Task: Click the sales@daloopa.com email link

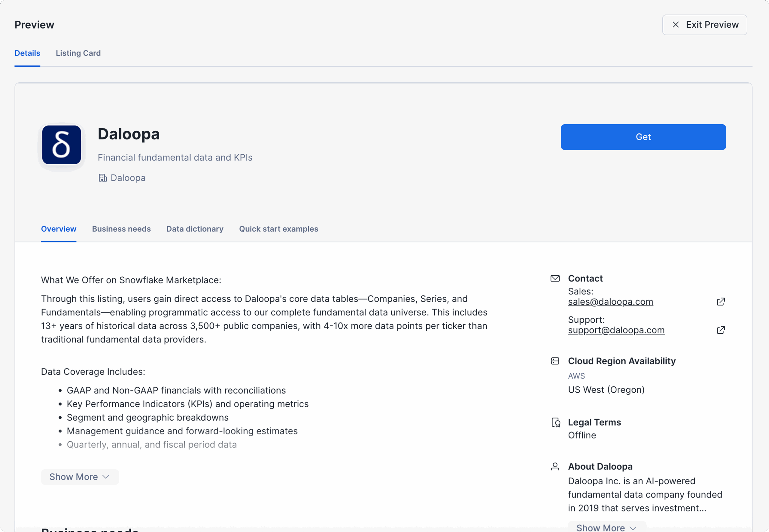Action: pos(610,302)
